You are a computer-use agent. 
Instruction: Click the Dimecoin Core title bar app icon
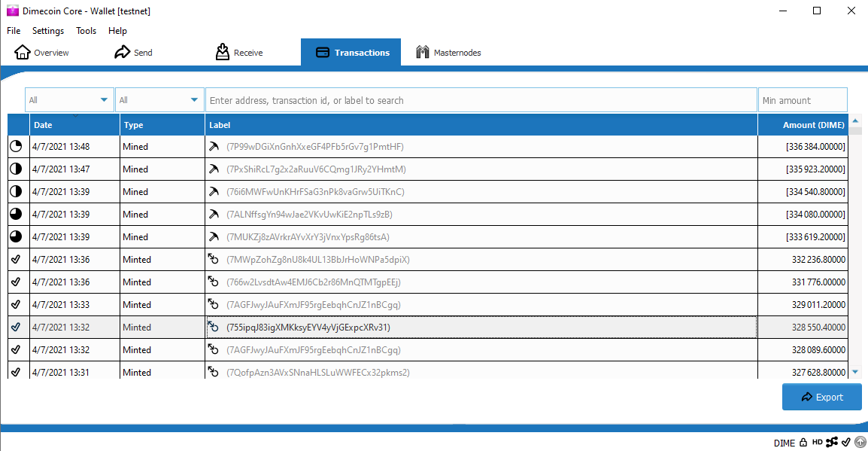[x=12, y=11]
